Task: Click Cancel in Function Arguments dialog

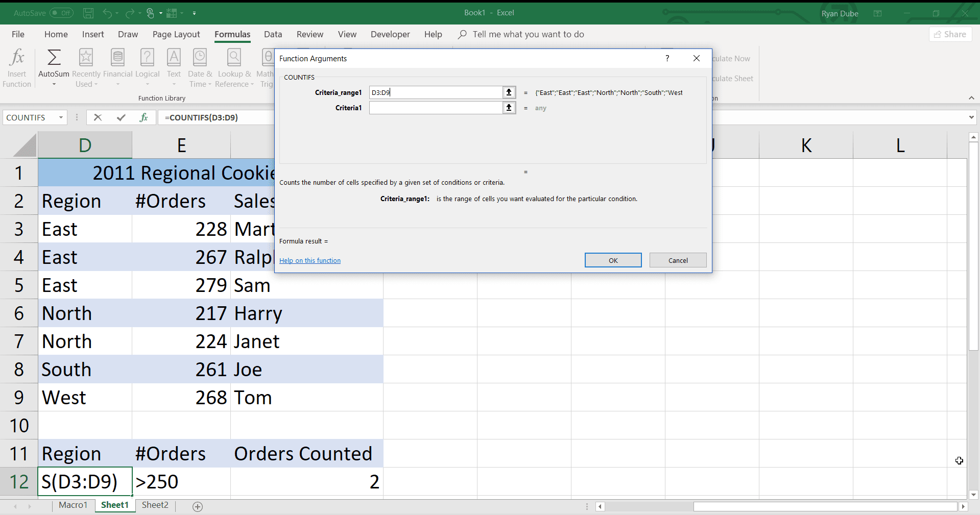Action: point(678,260)
